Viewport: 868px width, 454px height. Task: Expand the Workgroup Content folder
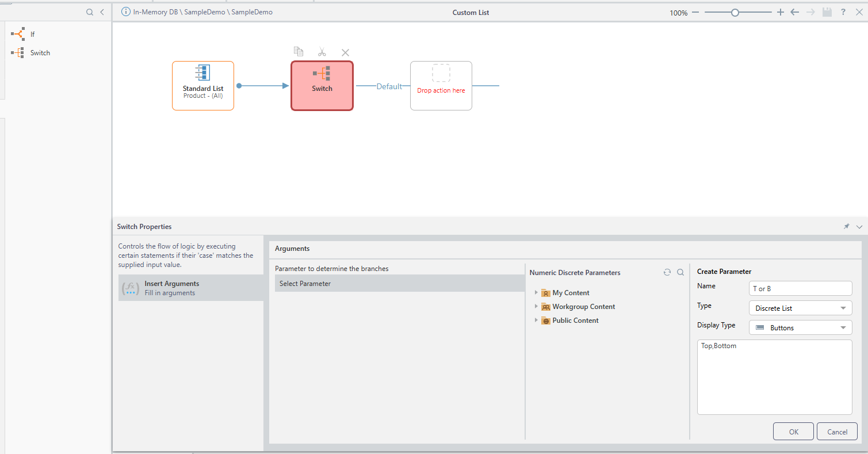(536, 306)
